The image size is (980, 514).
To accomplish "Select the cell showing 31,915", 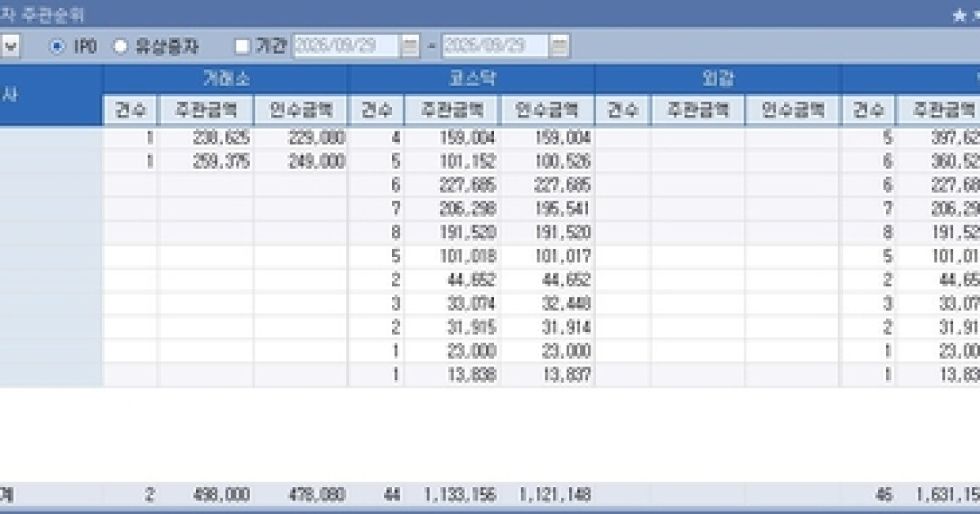I will click(x=452, y=328).
